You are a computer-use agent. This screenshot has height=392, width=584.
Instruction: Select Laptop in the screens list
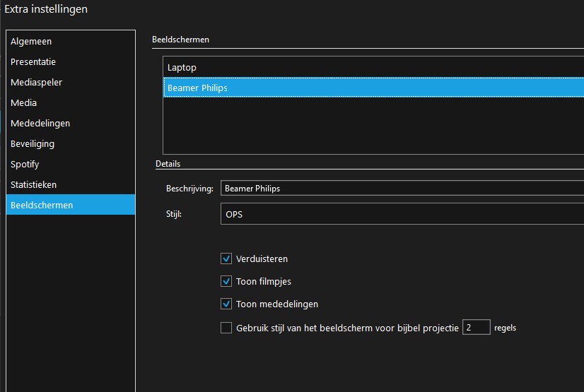373,67
